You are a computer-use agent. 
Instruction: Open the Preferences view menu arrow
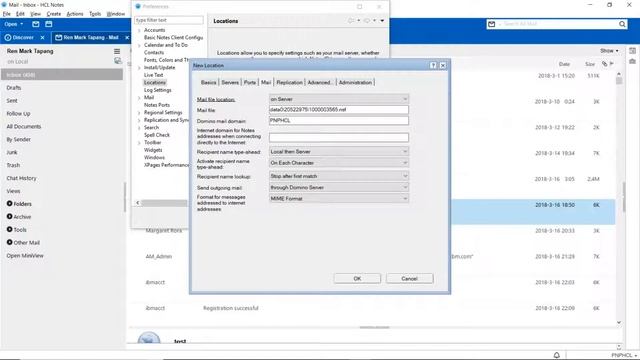[x=382, y=20]
